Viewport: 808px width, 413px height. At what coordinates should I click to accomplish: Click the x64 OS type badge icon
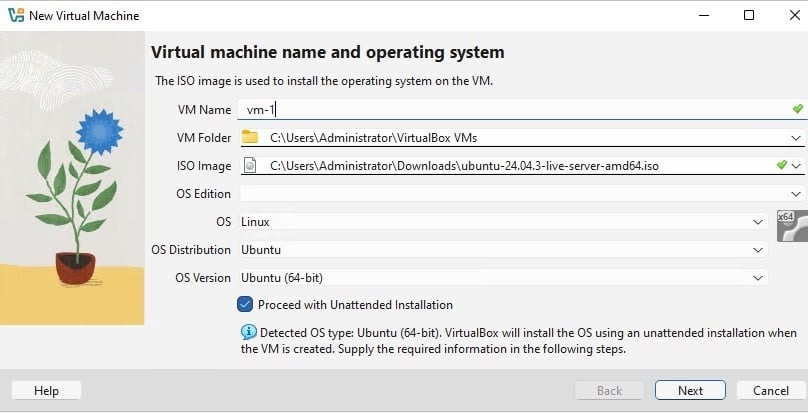(792, 226)
